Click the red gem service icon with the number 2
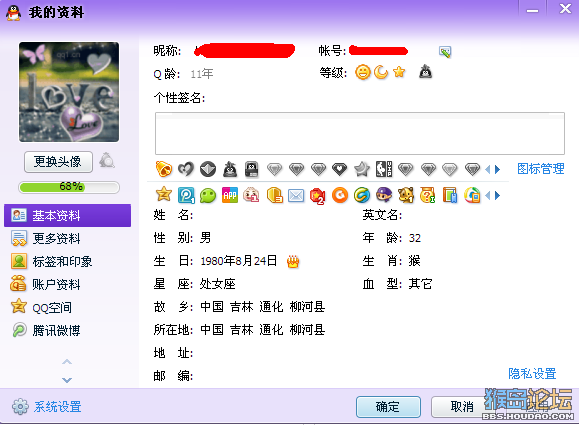The image size is (579, 425). pyautogui.click(x=318, y=195)
